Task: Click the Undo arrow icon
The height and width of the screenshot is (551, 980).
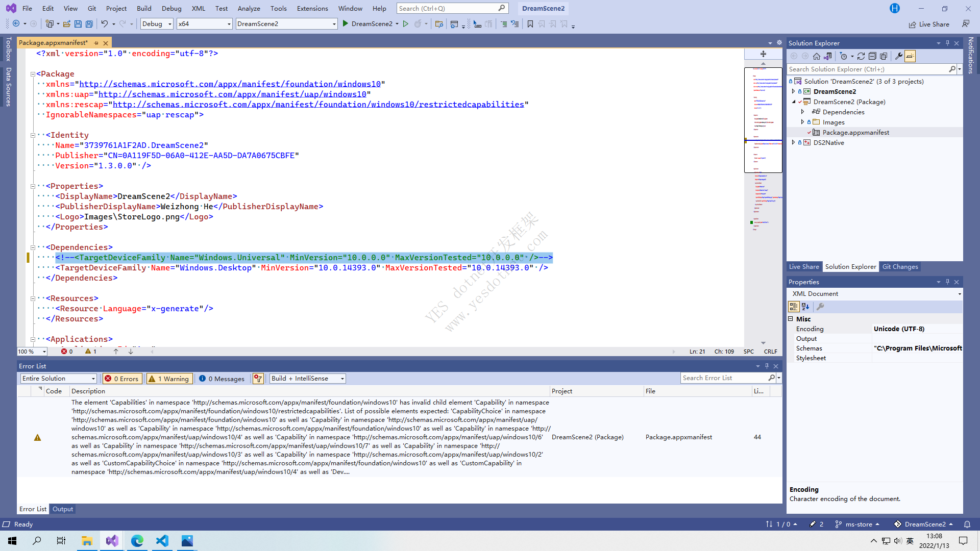Action: click(x=105, y=24)
